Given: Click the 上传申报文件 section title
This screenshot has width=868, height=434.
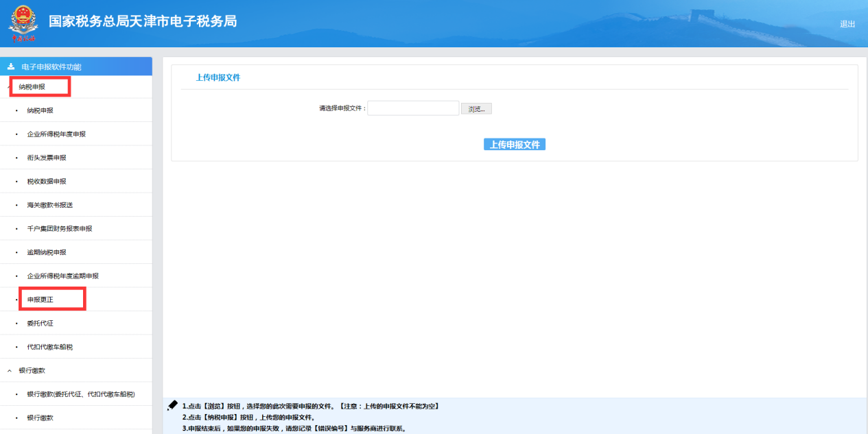Looking at the screenshot, I should [218, 78].
